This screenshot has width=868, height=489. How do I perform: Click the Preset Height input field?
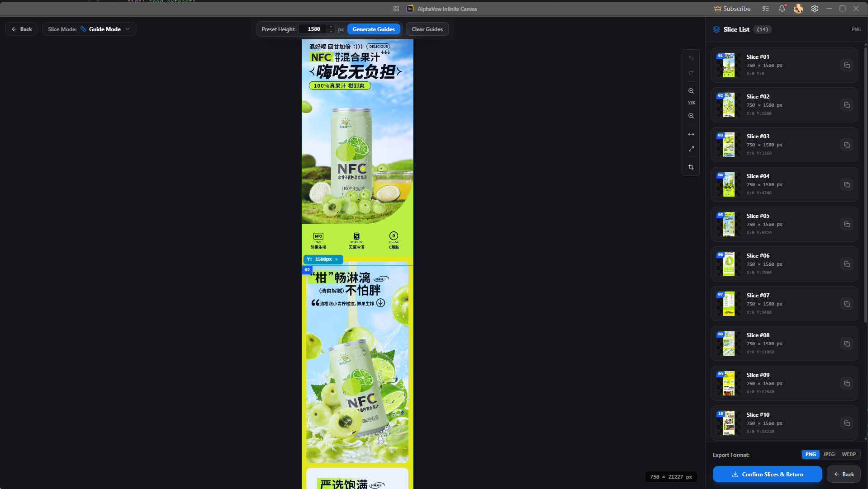314,29
